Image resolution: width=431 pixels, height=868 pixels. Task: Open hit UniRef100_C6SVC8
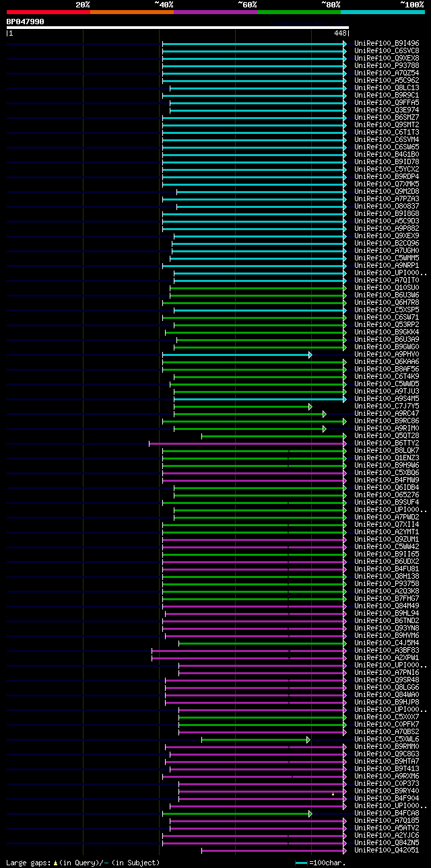click(387, 50)
